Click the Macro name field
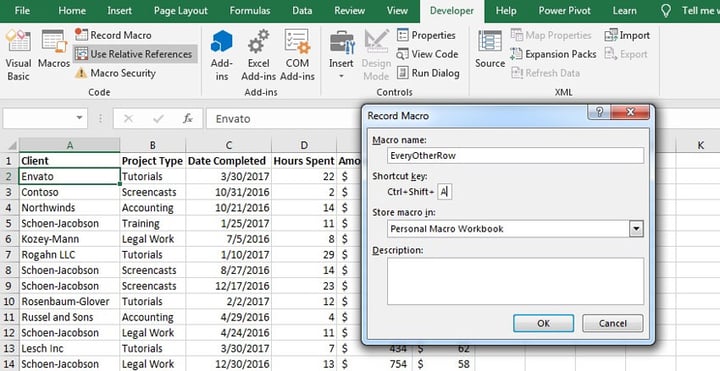 point(515,156)
